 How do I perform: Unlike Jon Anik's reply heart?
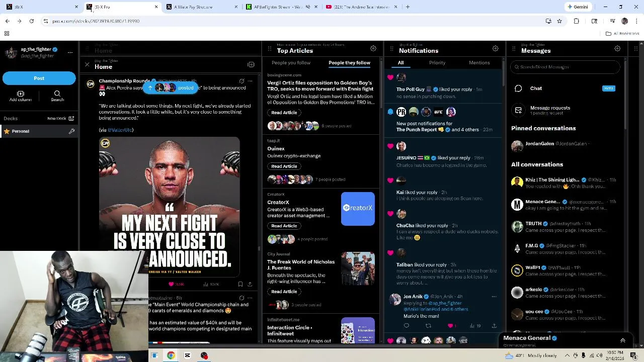tap(451, 326)
